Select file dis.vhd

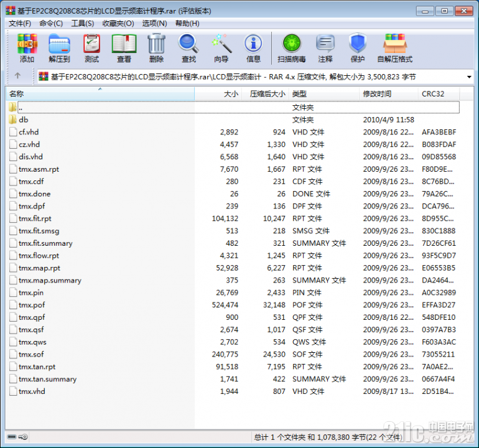[x=30, y=157]
